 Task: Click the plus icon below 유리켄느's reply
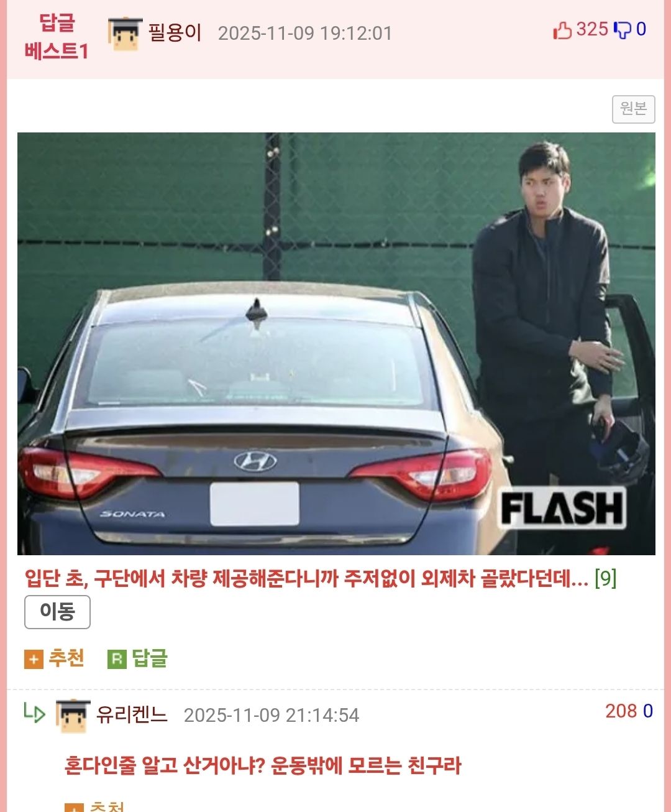click(74, 808)
